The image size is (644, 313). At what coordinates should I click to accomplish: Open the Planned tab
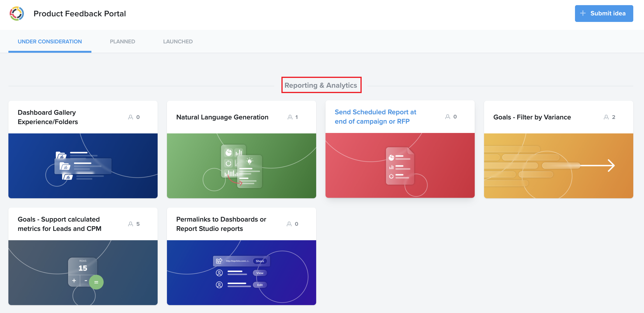pyautogui.click(x=122, y=42)
